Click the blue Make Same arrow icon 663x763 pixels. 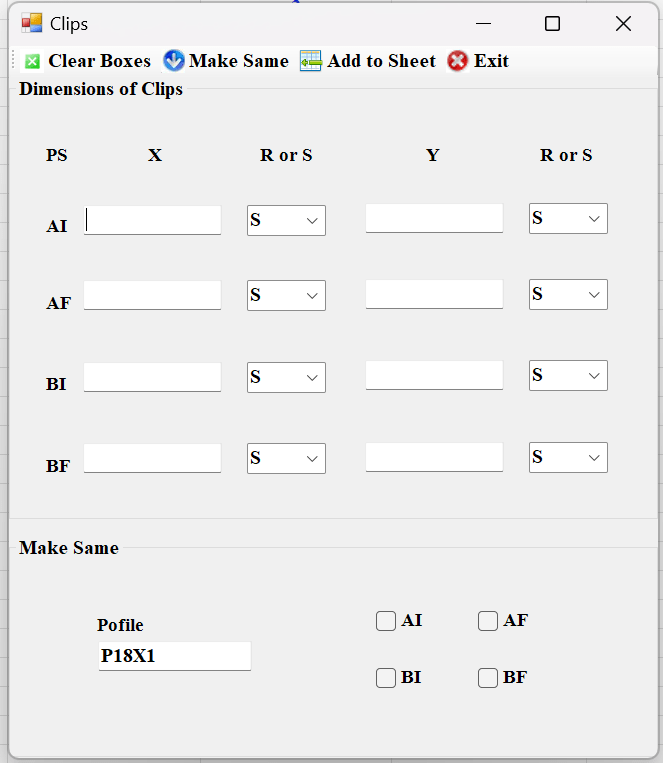click(x=174, y=61)
